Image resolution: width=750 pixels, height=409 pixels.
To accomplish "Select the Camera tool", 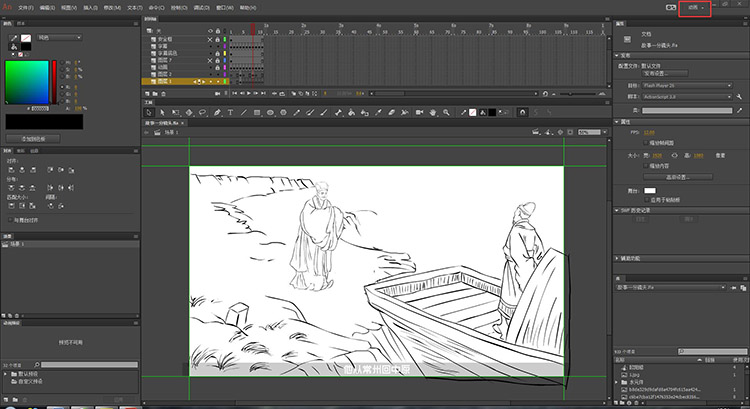I will click(419, 112).
